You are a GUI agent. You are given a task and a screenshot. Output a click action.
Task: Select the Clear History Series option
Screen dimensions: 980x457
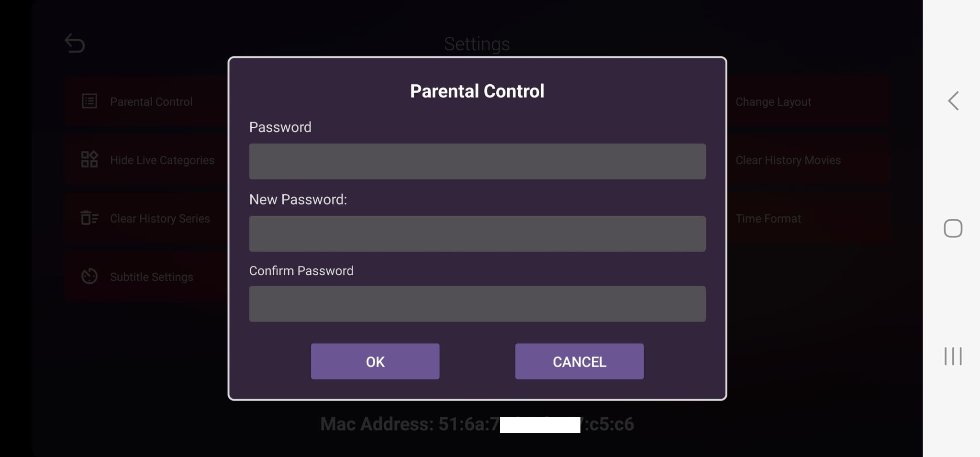pos(160,218)
